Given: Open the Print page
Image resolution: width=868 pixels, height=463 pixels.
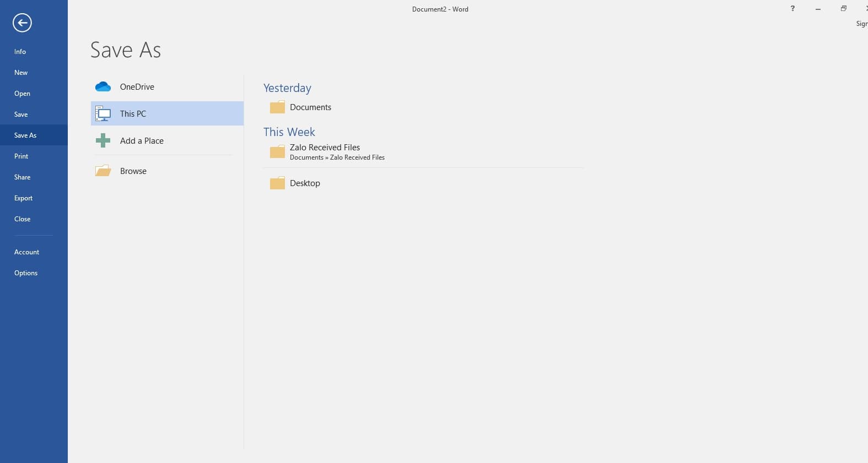Looking at the screenshot, I should tap(34, 156).
